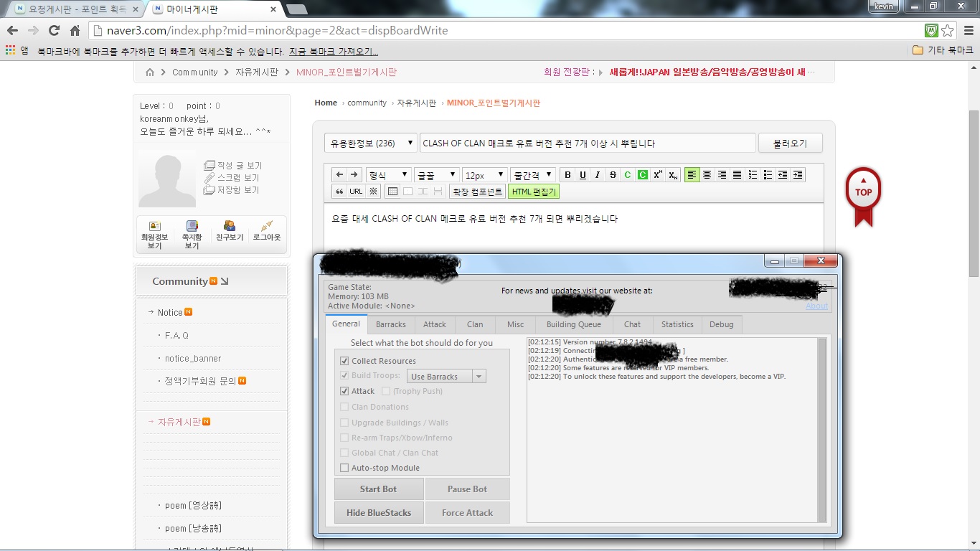Click the Start Bot button

coord(379,489)
